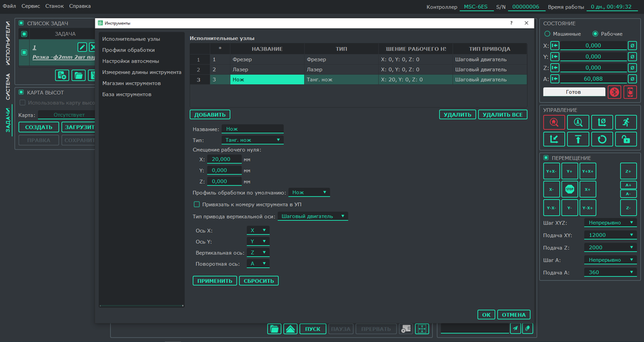The image size is (644, 342).
Task: Click the Название input field containing Нож
Action: [252, 129]
